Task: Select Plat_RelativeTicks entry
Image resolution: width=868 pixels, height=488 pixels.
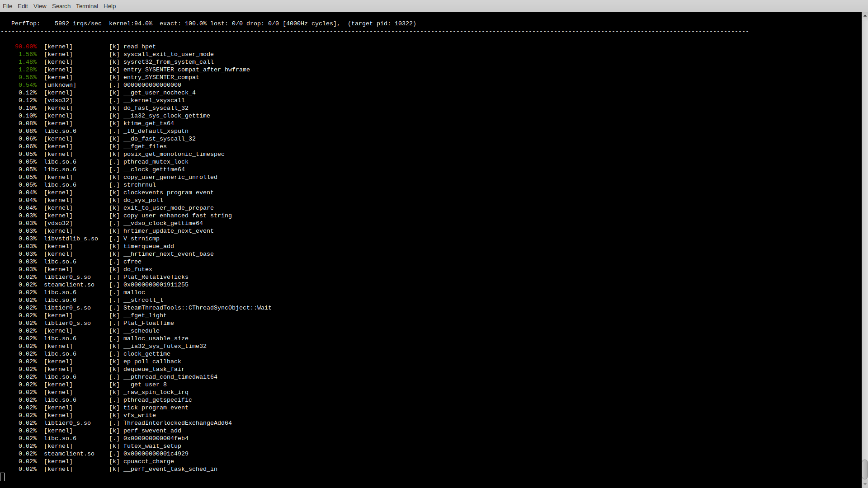Action: click(x=156, y=277)
